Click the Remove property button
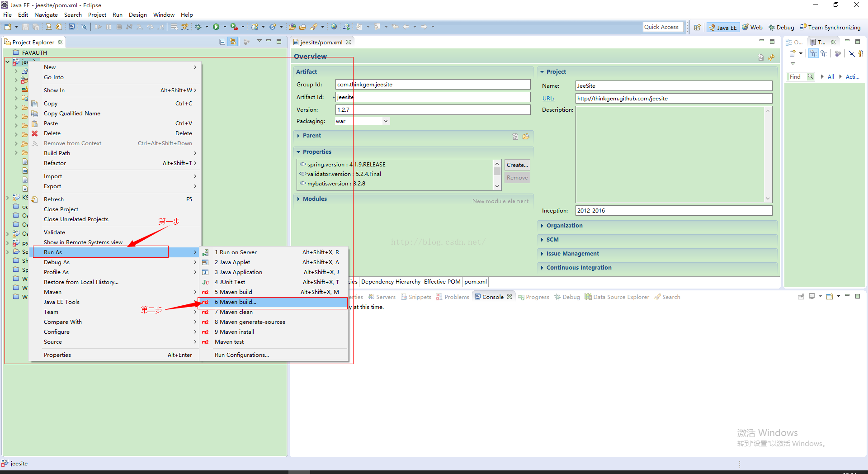The image size is (868, 474). coord(517,178)
